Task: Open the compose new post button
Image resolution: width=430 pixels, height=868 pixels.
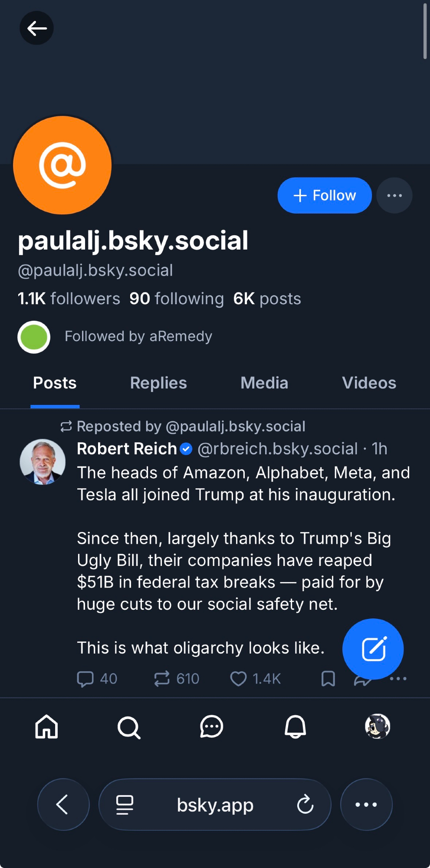Action: (373, 649)
